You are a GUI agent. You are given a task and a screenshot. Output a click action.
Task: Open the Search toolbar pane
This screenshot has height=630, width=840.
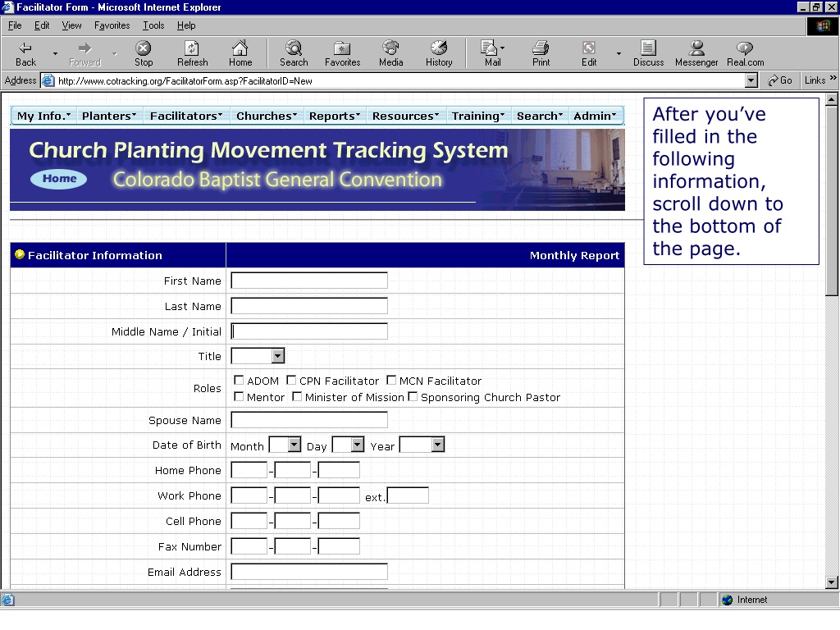[x=294, y=53]
